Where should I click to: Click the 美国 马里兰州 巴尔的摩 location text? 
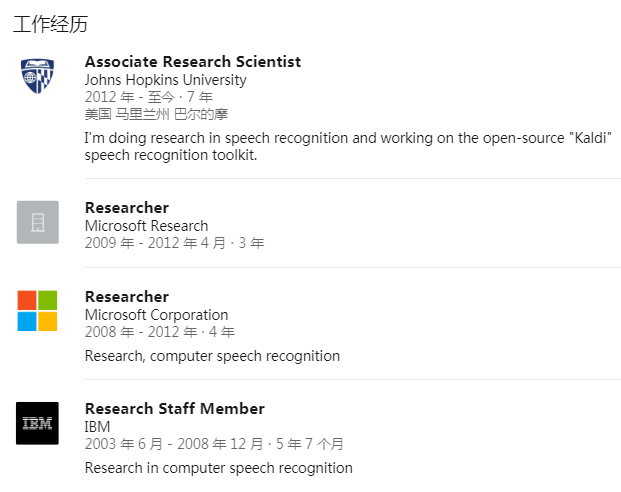(158, 114)
